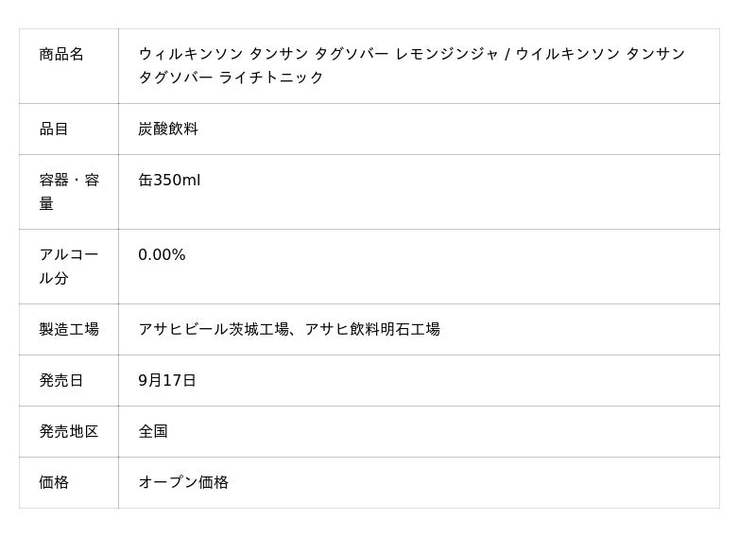The height and width of the screenshot is (537, 756).
Task: Click the first word of the product name
Action: coord(191,54)
